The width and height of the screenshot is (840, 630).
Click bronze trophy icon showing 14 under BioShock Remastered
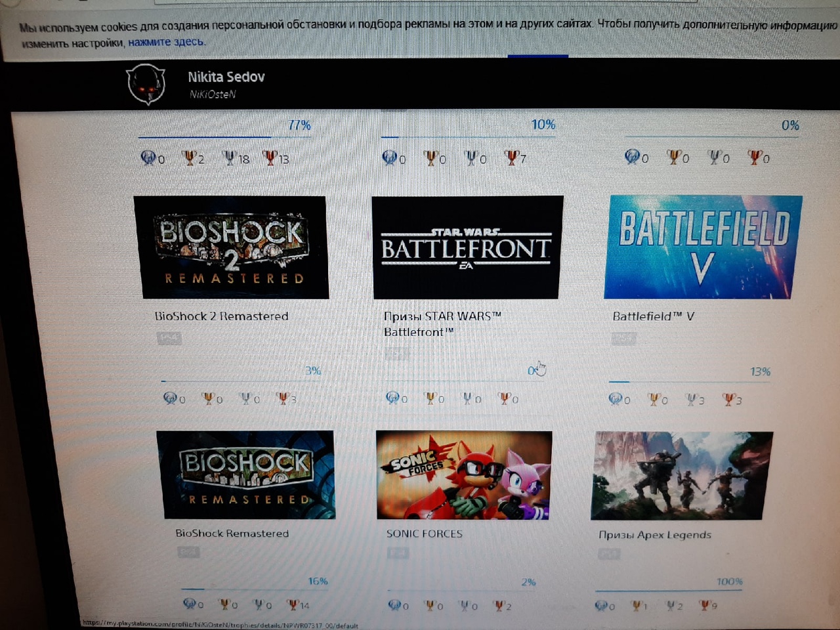pos(293,604)
